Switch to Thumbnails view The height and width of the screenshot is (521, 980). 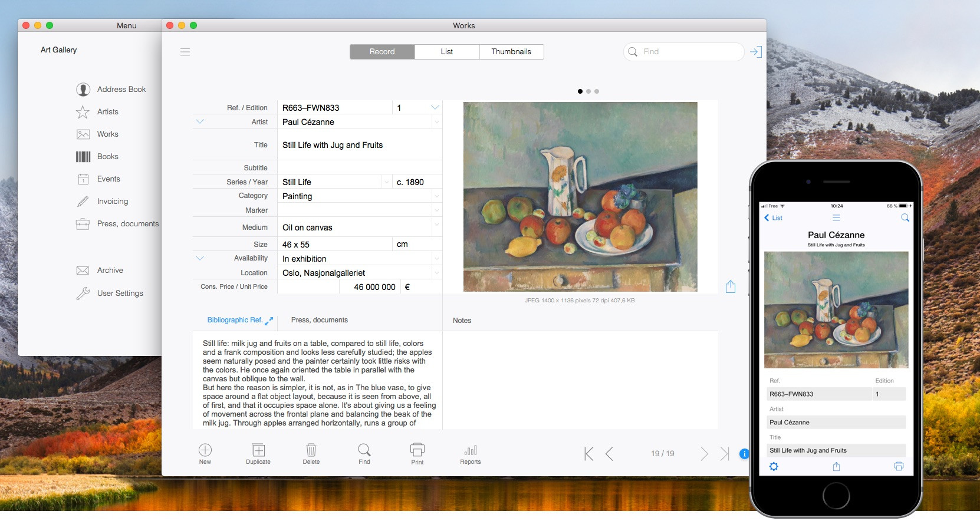511,52
